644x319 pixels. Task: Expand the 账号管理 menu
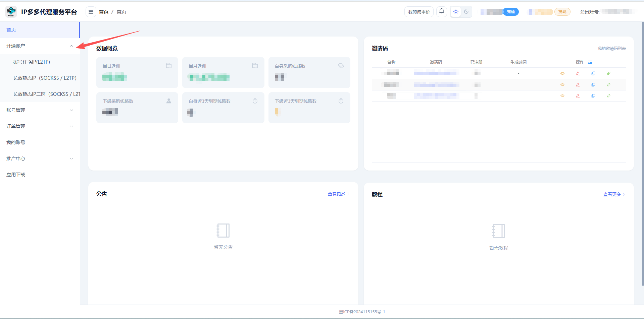[40, 110]
